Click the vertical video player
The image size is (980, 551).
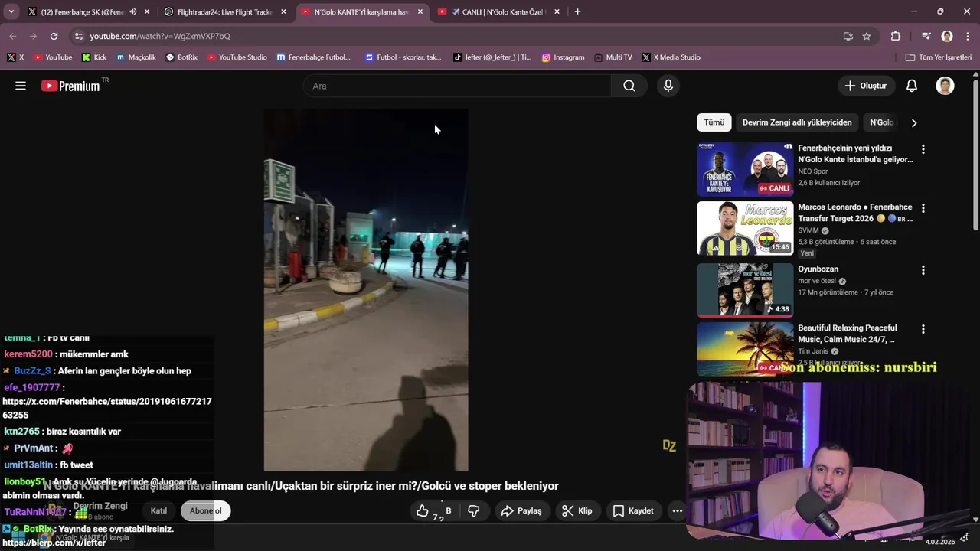(x=366, y=289)
